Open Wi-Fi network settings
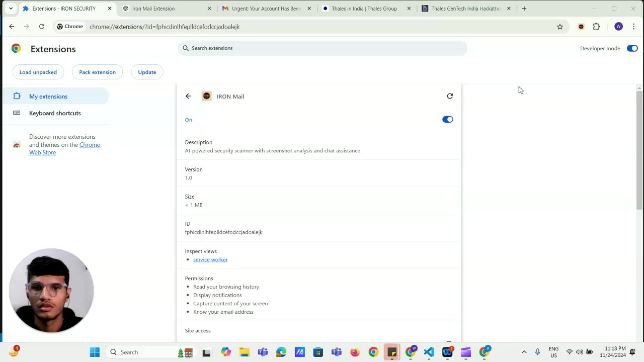Screen dimensions: 644x362 click(570, 352)
